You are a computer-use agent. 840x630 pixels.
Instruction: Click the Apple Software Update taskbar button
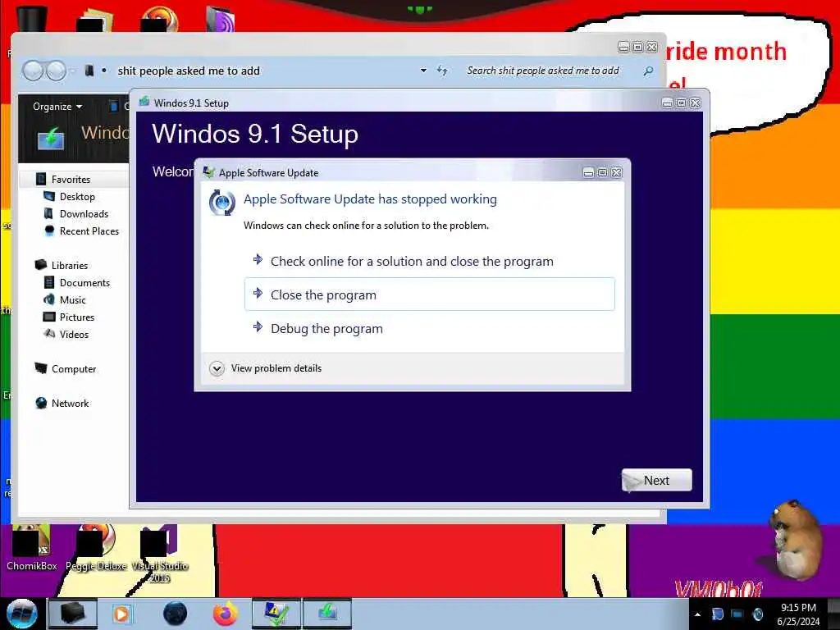point(276,614)
